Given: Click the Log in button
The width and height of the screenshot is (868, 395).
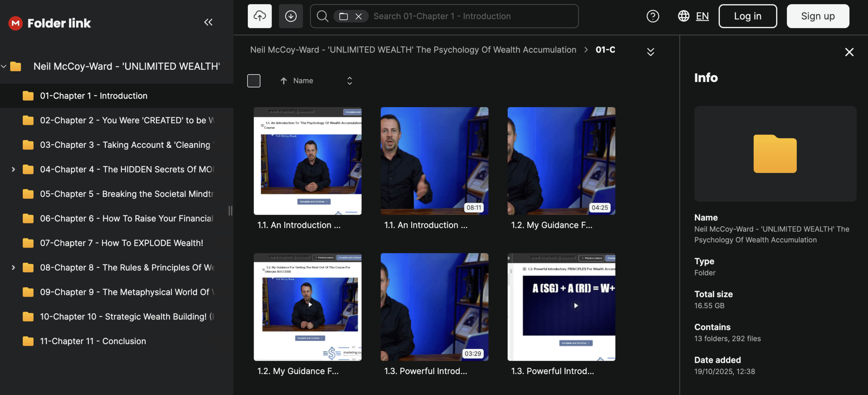Looking at the screenshot, I should click(747, 16).
